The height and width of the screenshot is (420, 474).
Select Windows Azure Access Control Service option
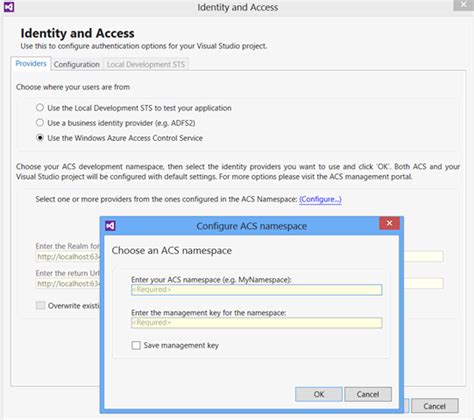[40, 138]
